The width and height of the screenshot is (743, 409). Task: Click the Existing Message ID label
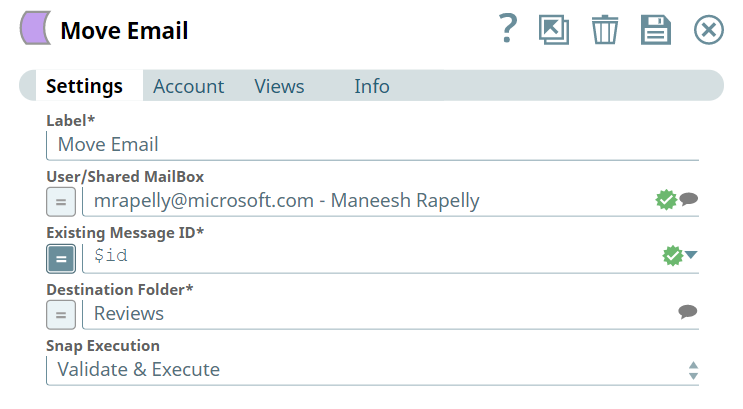(x=125, y=233)
